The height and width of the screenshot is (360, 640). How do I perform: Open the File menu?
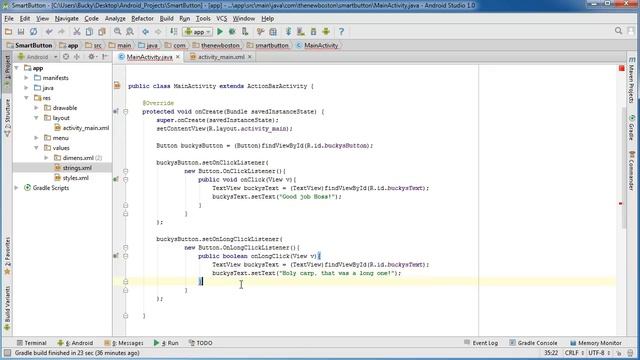[x=9, y=18]
